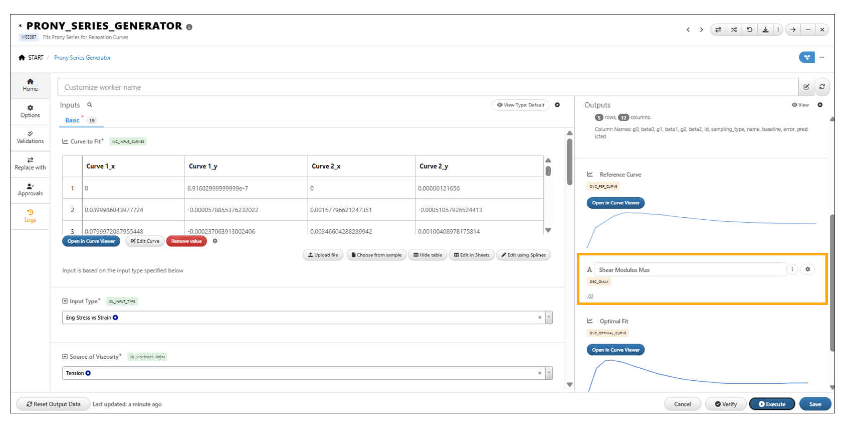
Task: Open the Logs sidebar item
Action: [x=30, y=216]
